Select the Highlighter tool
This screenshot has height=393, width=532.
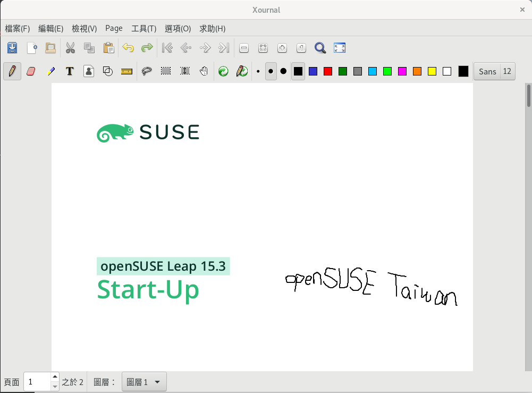tap(50, 71)
